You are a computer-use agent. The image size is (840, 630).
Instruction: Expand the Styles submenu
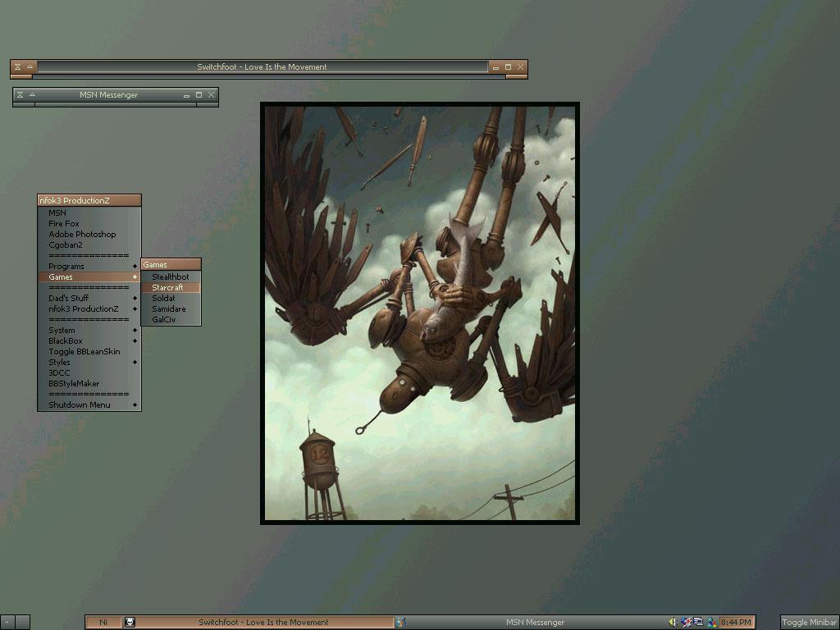pyautogui.click(x=89, y=362)
